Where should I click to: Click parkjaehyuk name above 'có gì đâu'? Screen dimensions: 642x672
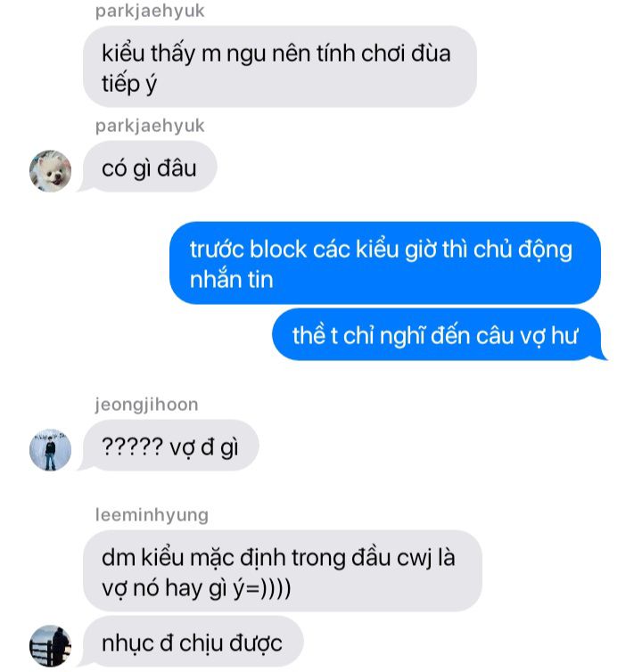150,126
